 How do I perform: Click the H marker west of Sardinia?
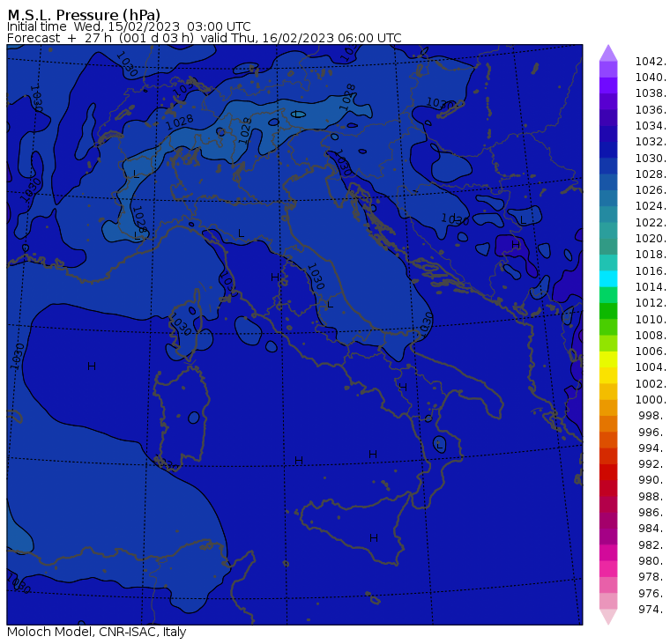click(x=92, y=366)
